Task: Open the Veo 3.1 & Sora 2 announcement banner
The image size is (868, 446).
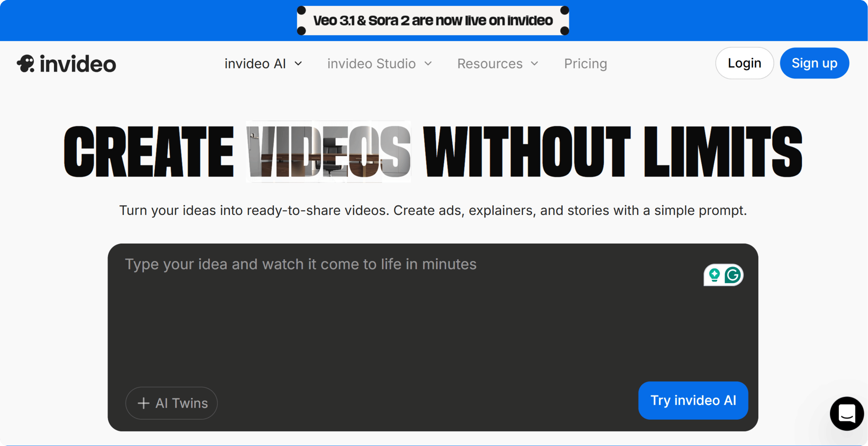Action: pyautogui.click(x=433, y=21)
